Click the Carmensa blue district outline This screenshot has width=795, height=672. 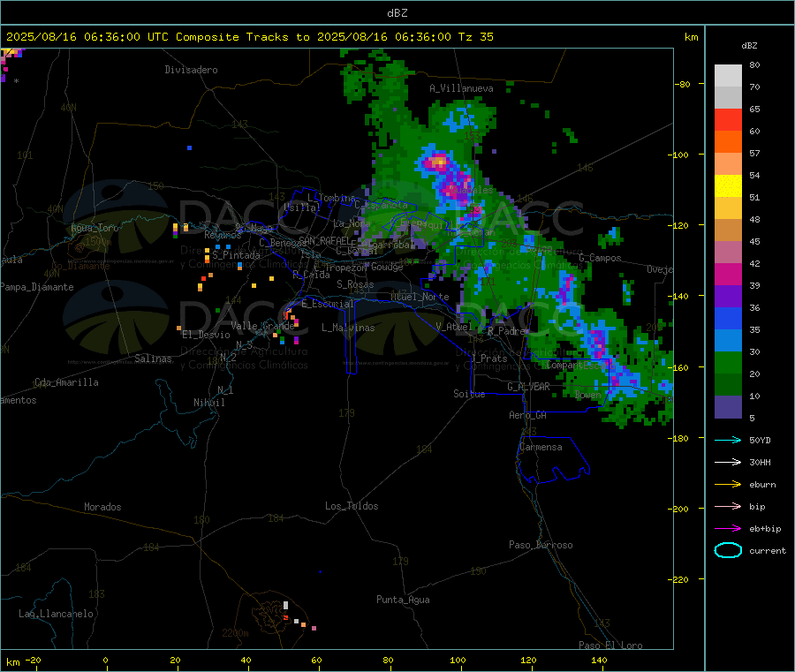click(553, 460)
